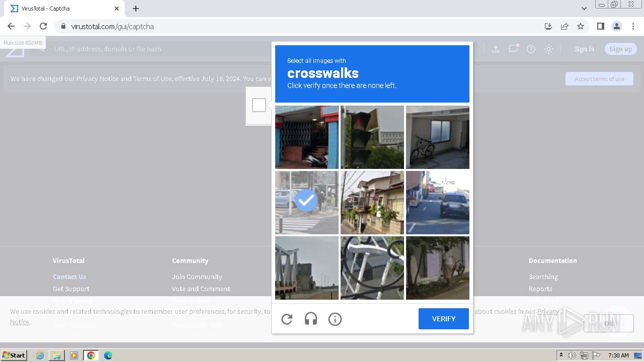The image size is (644, 362).
Task: Open a new browser tab
Action: click(x=136, y=9)
